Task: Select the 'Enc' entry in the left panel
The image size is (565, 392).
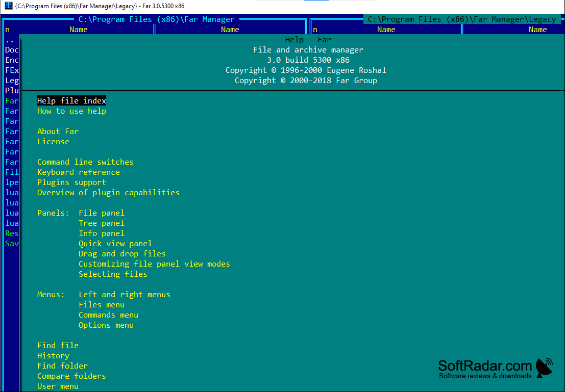Action: pos(12,60)
